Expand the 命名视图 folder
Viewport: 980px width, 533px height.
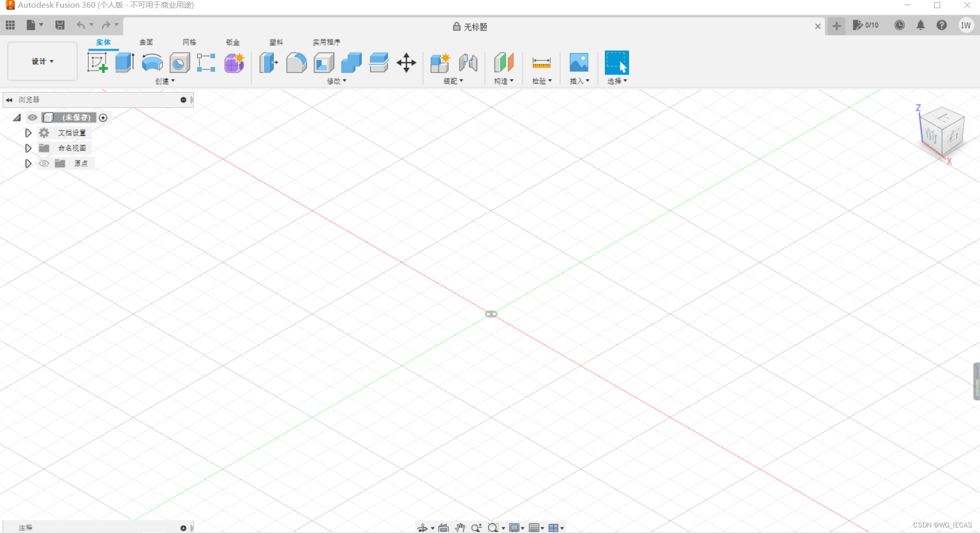28,148
